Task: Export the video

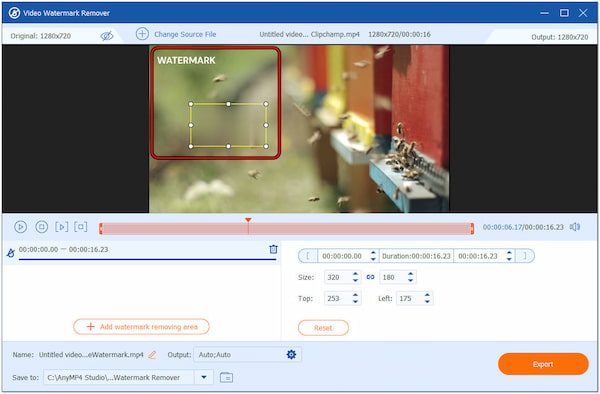Action: [x=543, y=364]
